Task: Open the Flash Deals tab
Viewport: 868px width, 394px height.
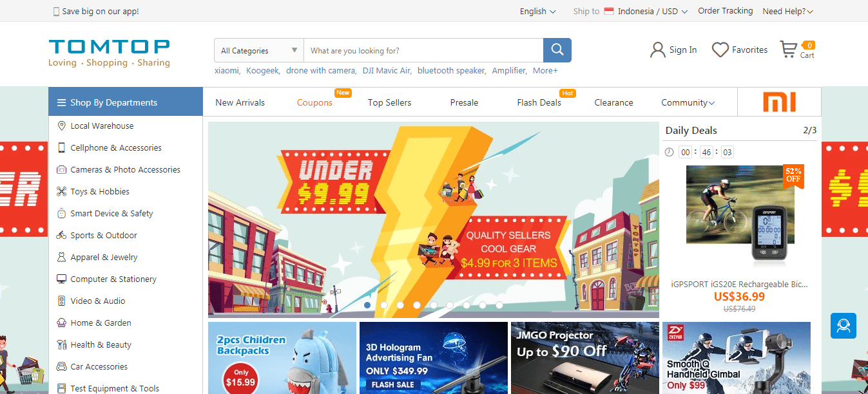Action: pyautogui.click(x=539, y=103)
